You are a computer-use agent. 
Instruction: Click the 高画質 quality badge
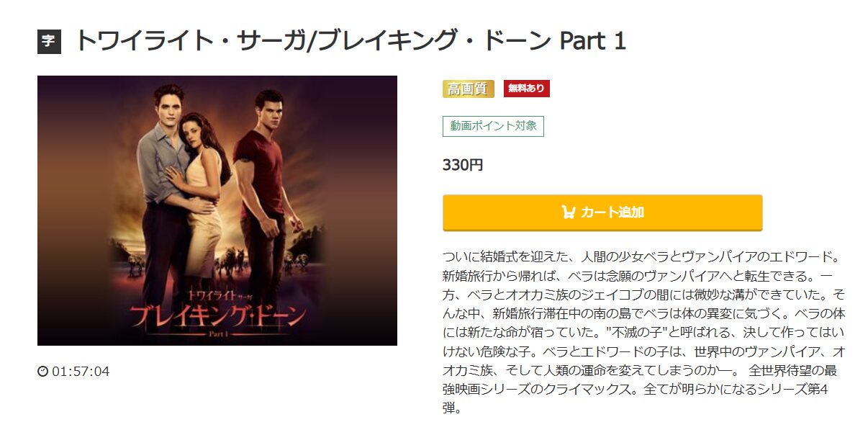(468, 89)
